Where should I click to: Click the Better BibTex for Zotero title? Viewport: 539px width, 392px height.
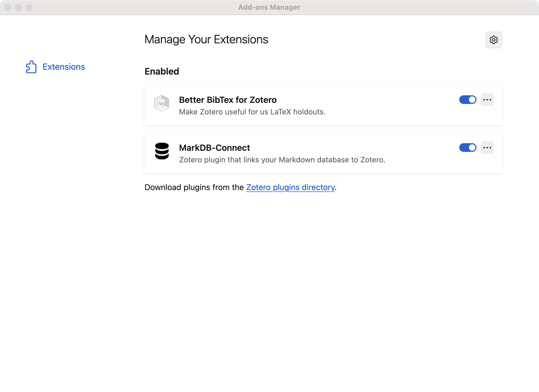[228, 100]
